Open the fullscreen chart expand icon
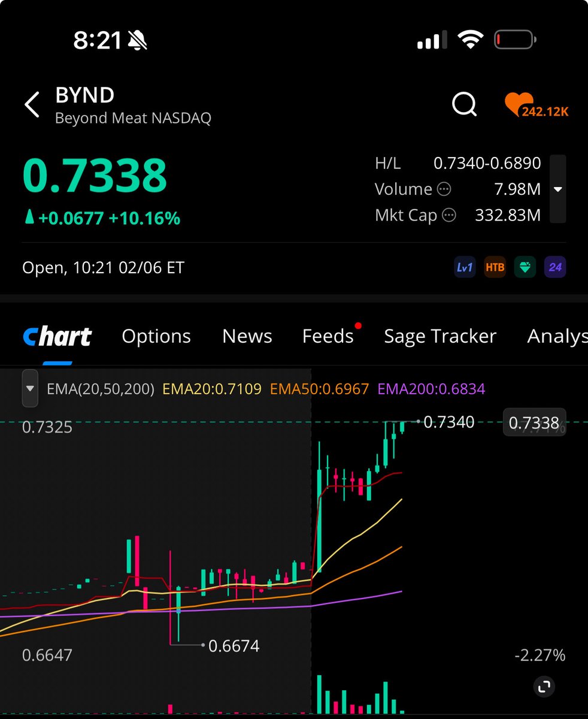Image resolution: width=588 pixels, height=719 pixels. point(544,687)
